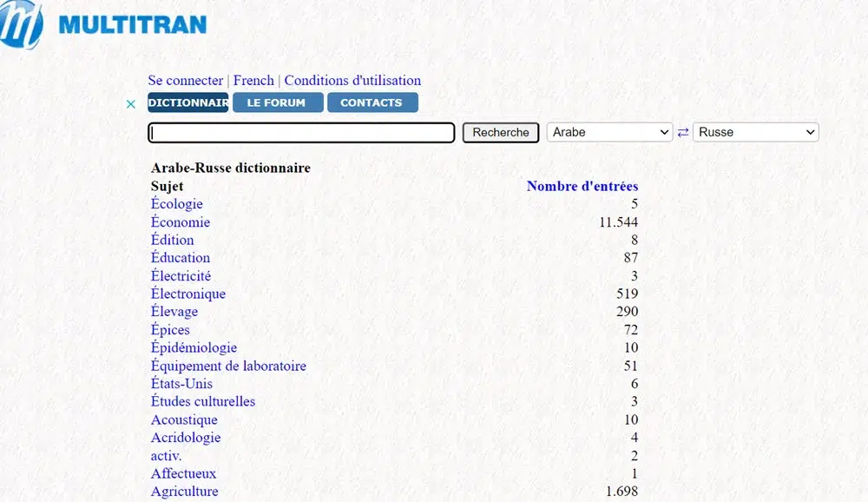Open the Économie subject

tap(181, 222)
